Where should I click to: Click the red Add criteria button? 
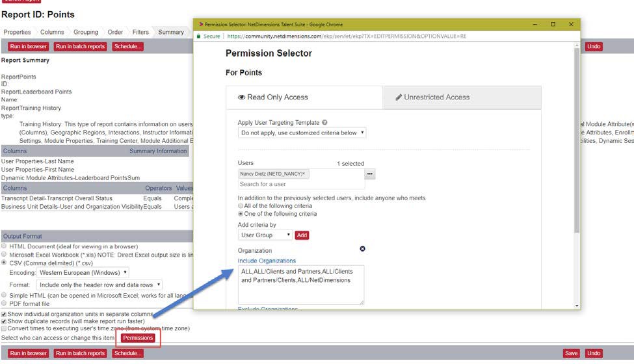click(x=302, y=235)
